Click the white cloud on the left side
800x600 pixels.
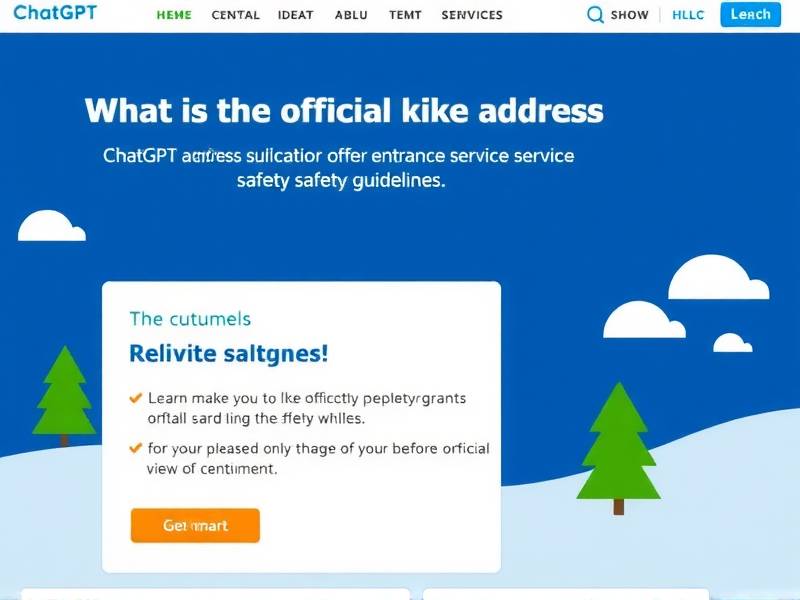coord(52,226)
